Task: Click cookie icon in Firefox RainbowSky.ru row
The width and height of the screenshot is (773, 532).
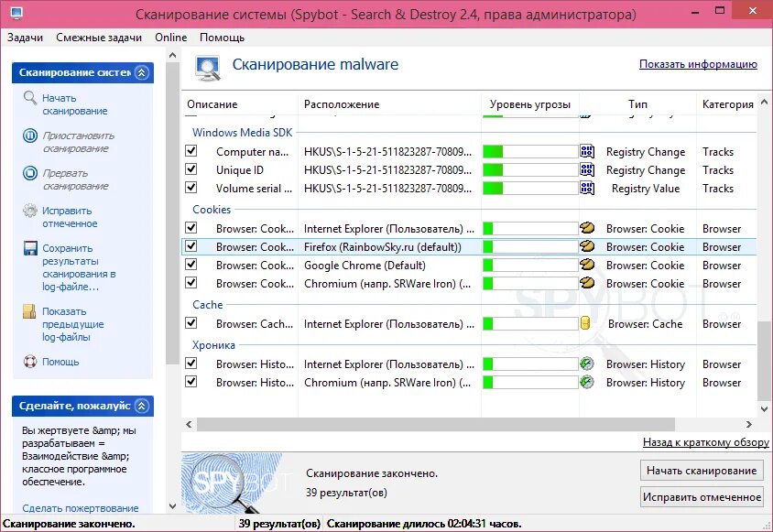Action: (587, 246)
